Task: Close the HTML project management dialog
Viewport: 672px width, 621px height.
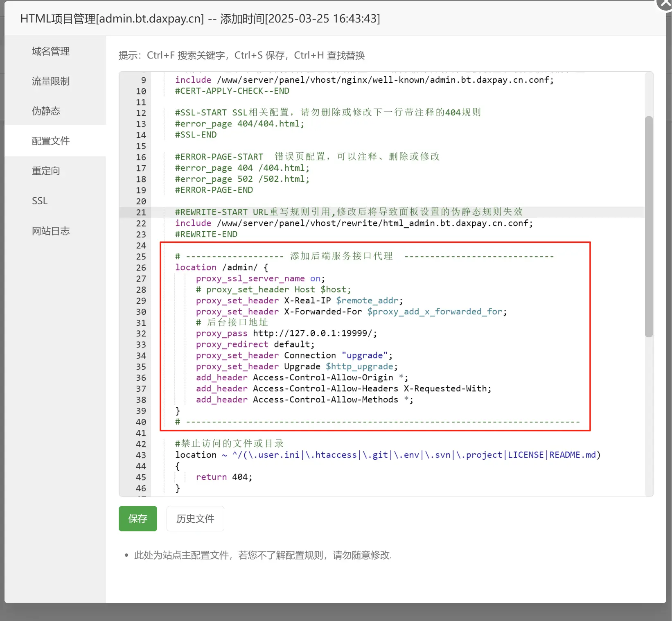Action: tap(665, 3)
